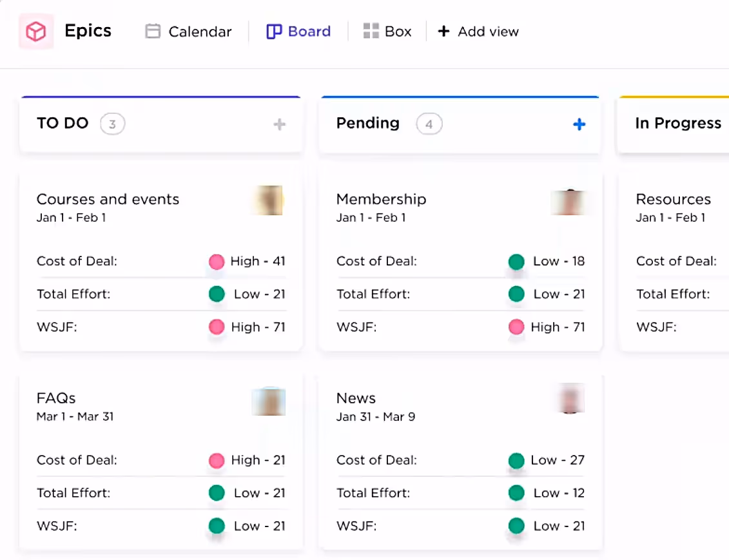Click the green Low dot on News WSJF
The width and height of the screenshot is (729, 560).
516,526
